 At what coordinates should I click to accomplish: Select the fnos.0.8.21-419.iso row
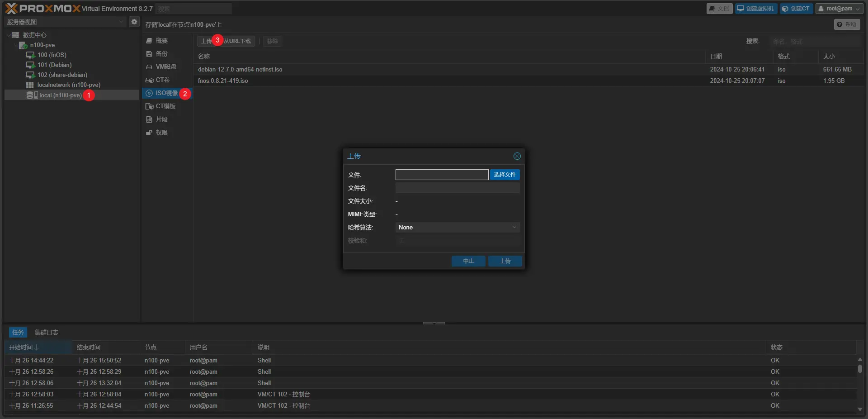(223, 81)
